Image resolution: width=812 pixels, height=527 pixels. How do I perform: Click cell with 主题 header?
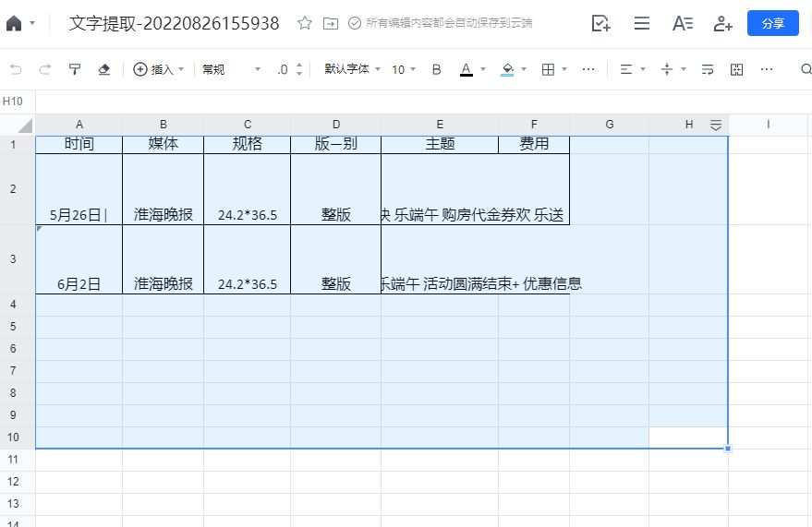pyautogui.click(x=440, y=145)
